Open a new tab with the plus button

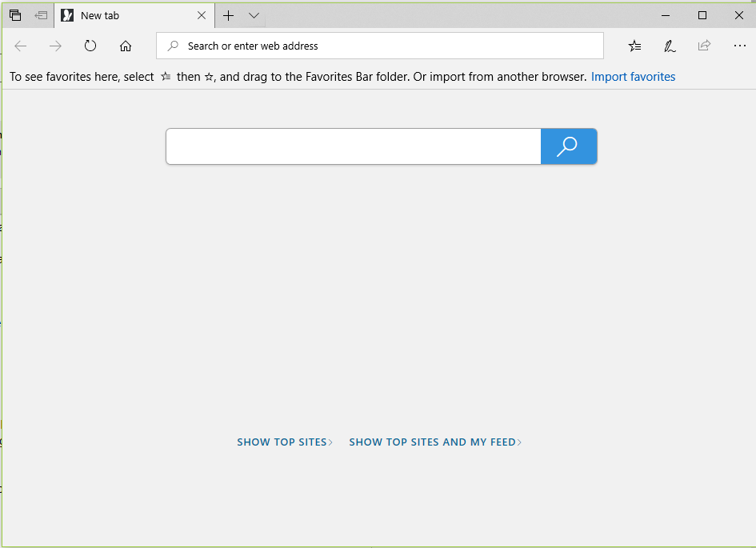pos(228,15)
